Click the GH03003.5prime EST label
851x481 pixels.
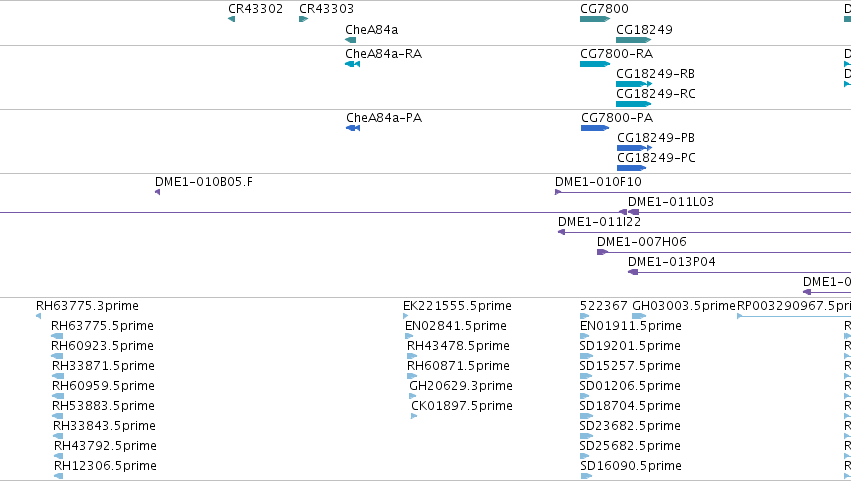point(683,306)
